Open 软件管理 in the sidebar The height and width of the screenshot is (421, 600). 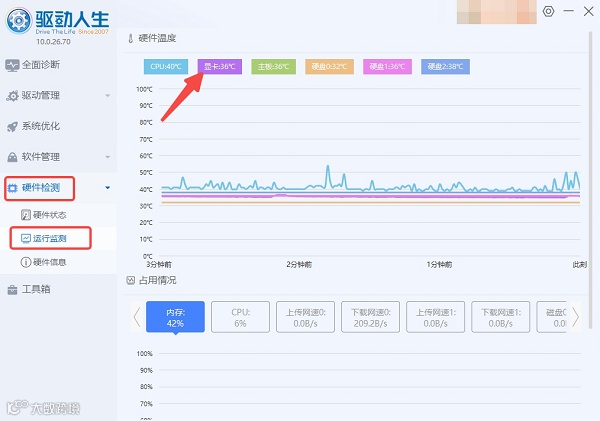tap(41, 157)
